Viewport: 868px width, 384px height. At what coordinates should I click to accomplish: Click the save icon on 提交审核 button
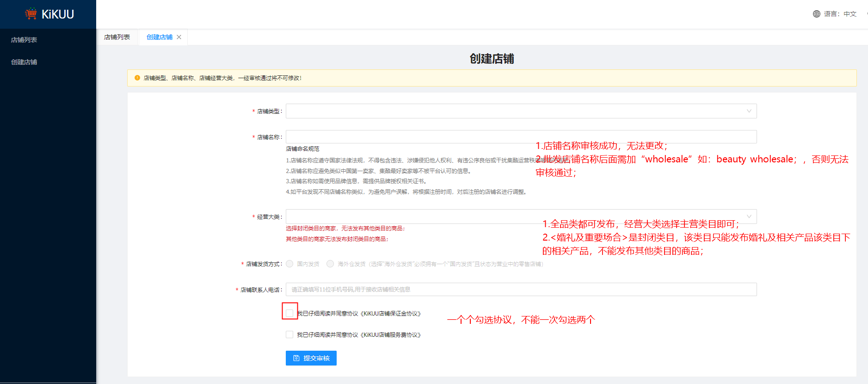(296, 358)
